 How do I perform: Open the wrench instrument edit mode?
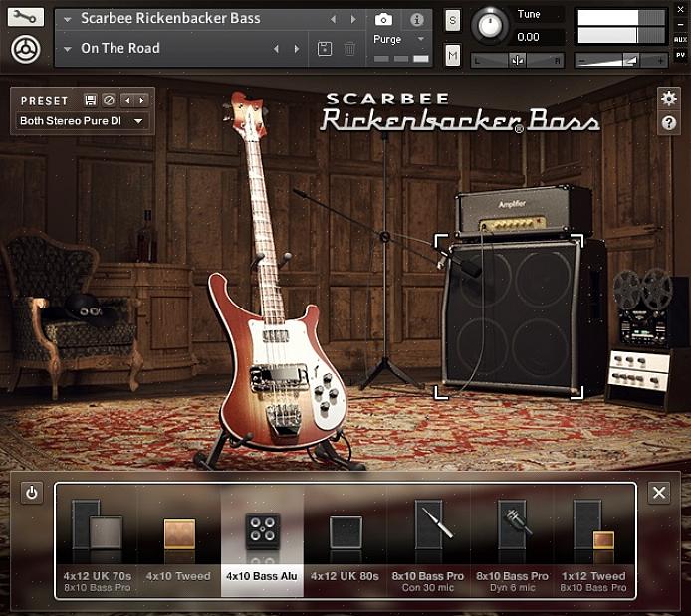(26, 17)
